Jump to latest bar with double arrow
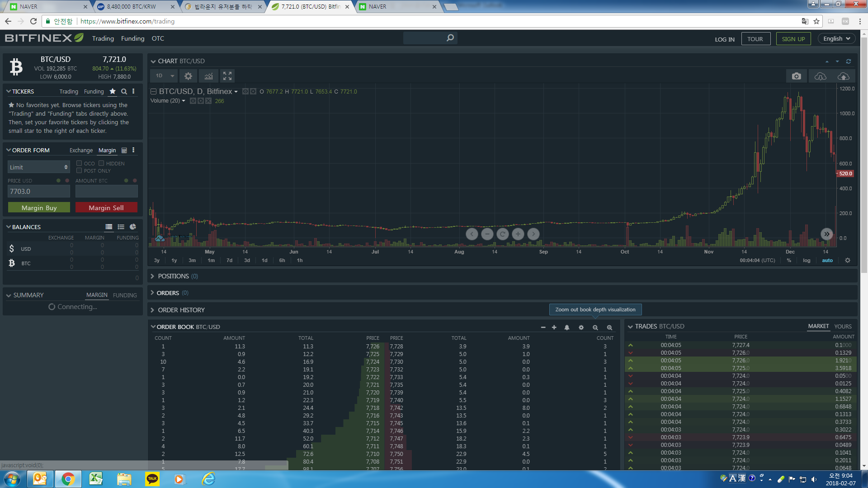 pyautogui.click(x=826, y=234)
